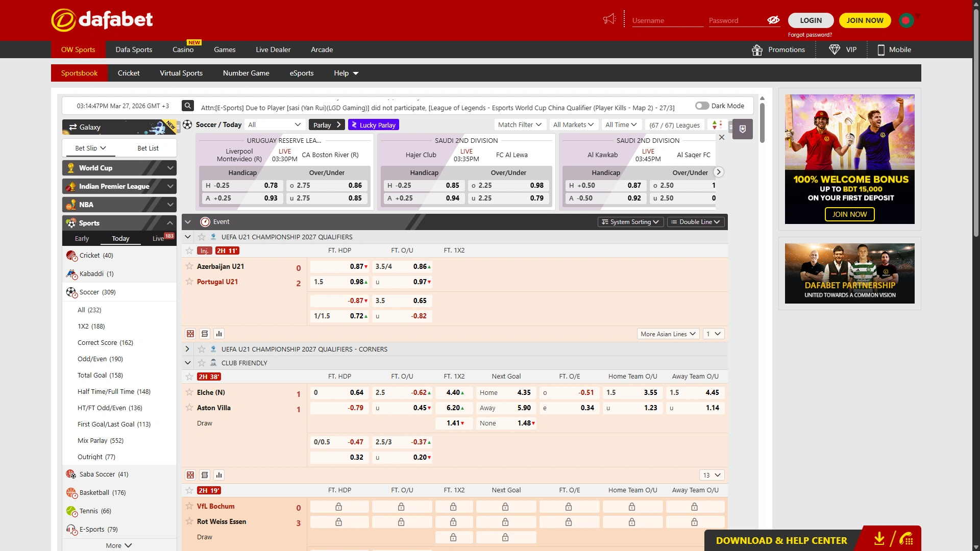Click the Galaxy switch banner

click(119, 127)
